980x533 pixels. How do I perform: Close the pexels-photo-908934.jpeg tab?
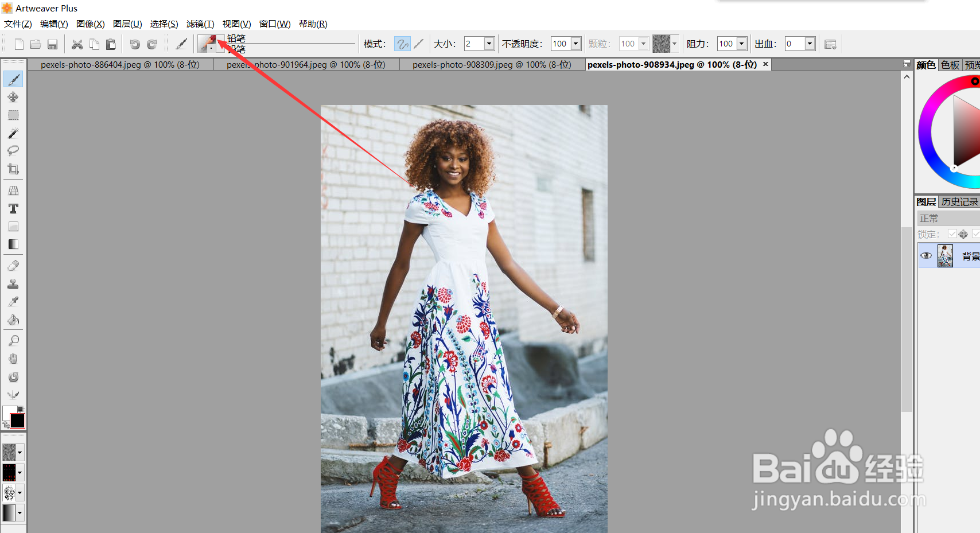(765, 64)
